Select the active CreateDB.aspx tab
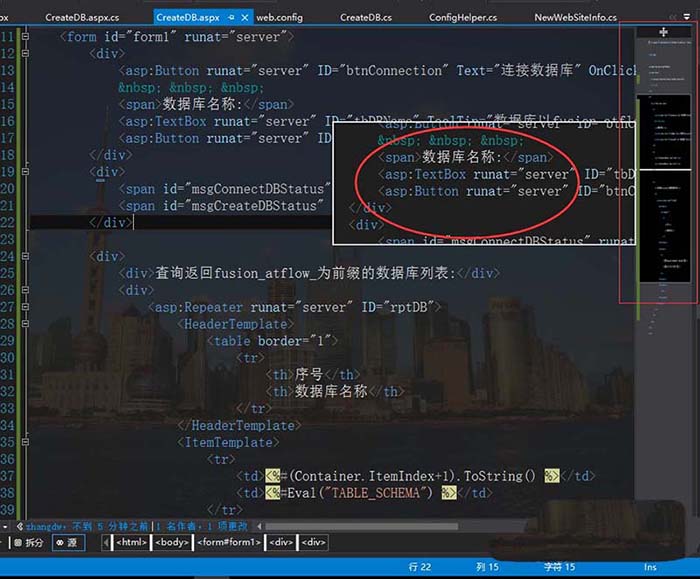The height and width of the screenshot is (579, 700). [x=188, y=17]
